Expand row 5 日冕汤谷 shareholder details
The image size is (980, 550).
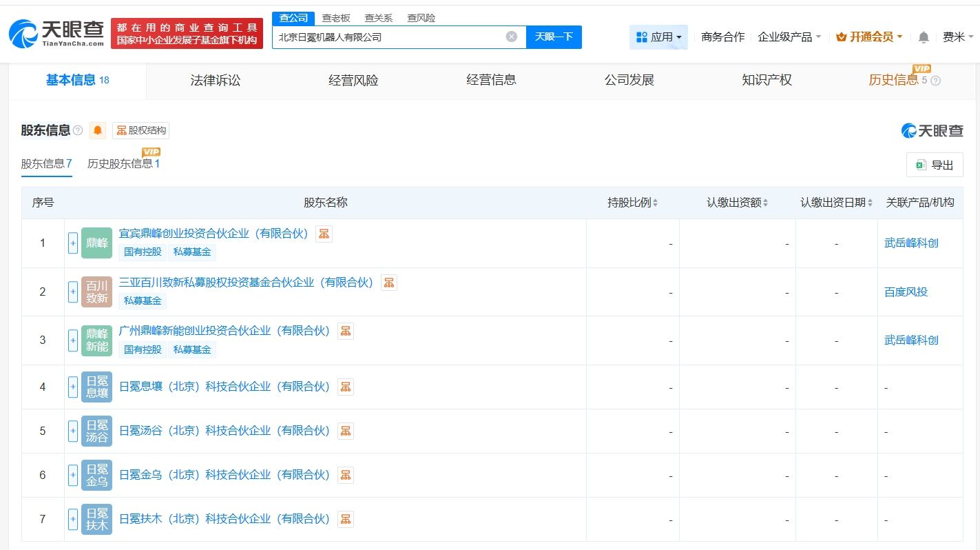click(x=72, y=431)
